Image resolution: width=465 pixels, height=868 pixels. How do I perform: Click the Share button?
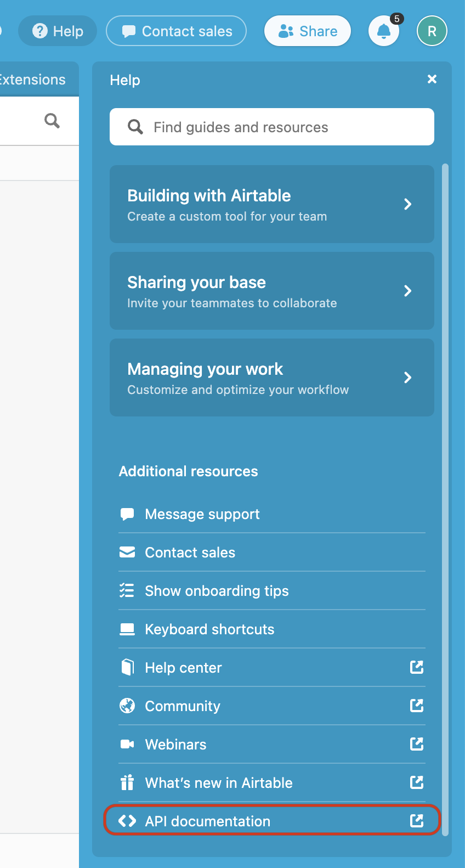coord(308,31)
